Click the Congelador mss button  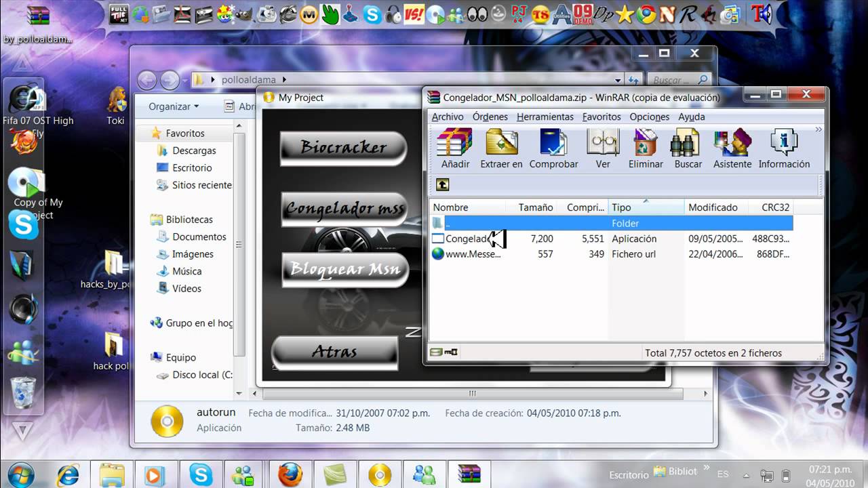[344, 208]
